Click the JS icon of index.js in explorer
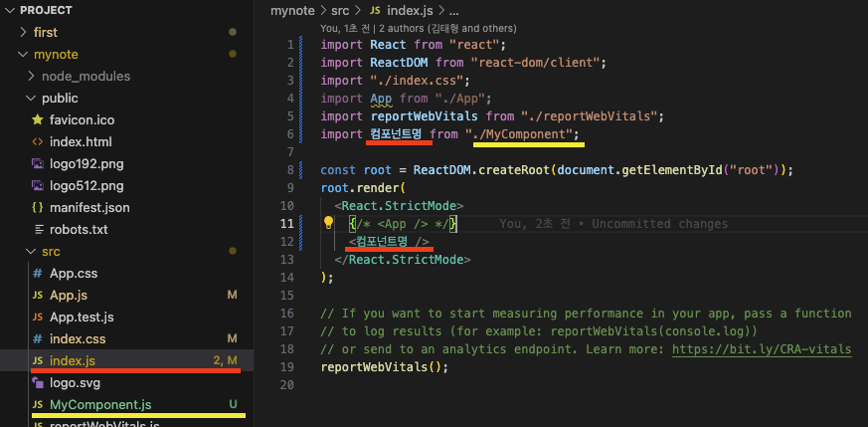This screenshot has height=427, width=868. 38,361
